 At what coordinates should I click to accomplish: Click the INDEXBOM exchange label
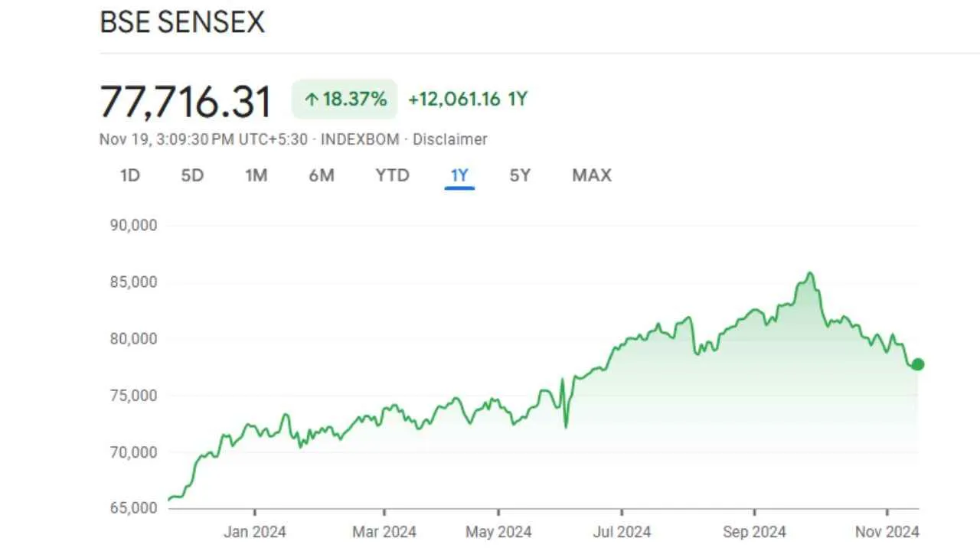pyautogui.click(x=361, y=139)
